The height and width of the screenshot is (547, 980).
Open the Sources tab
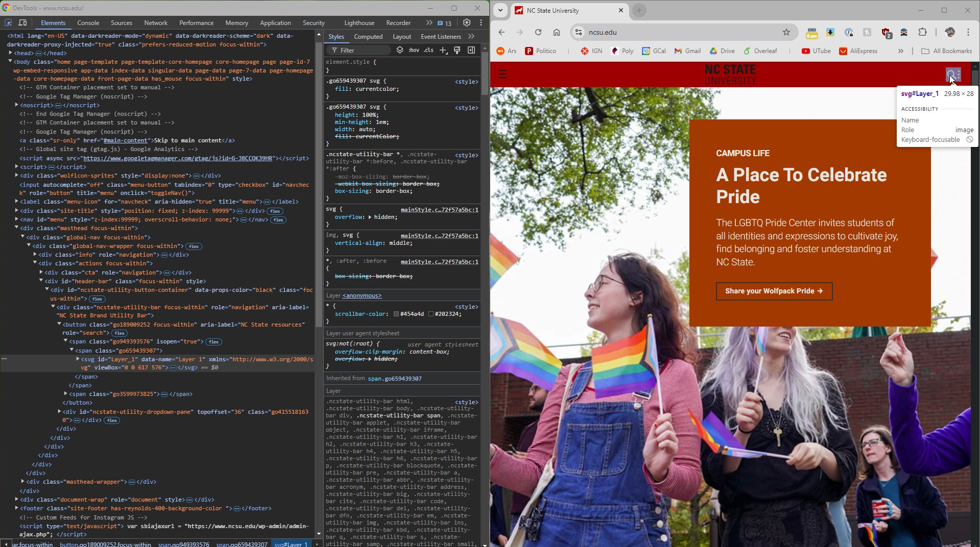122,23
